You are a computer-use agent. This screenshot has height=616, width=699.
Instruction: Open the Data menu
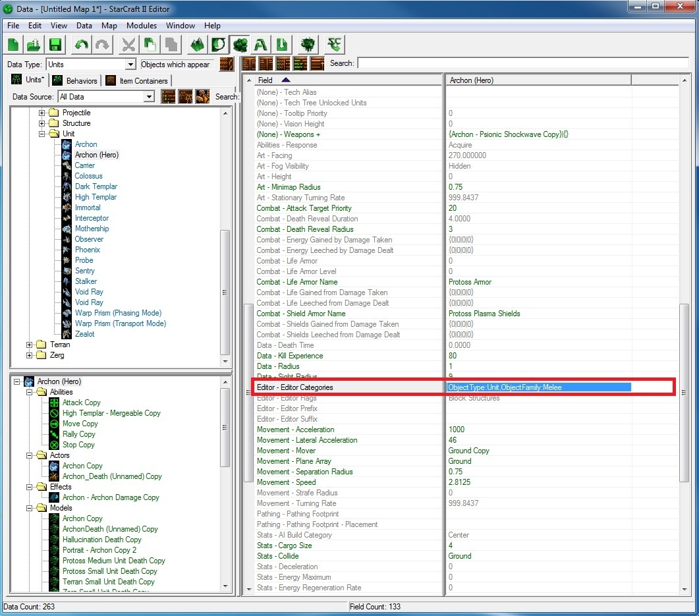pos(84,26)
